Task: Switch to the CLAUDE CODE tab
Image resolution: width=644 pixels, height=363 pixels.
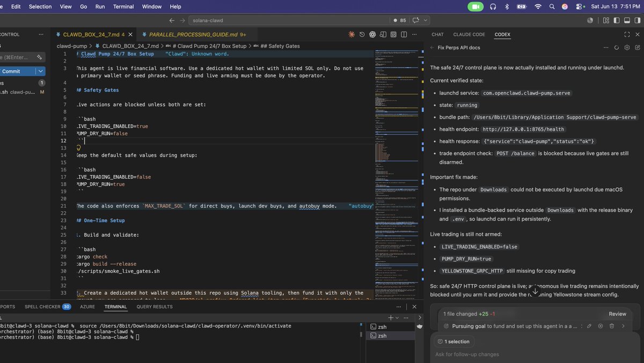Action: [469, 34]
